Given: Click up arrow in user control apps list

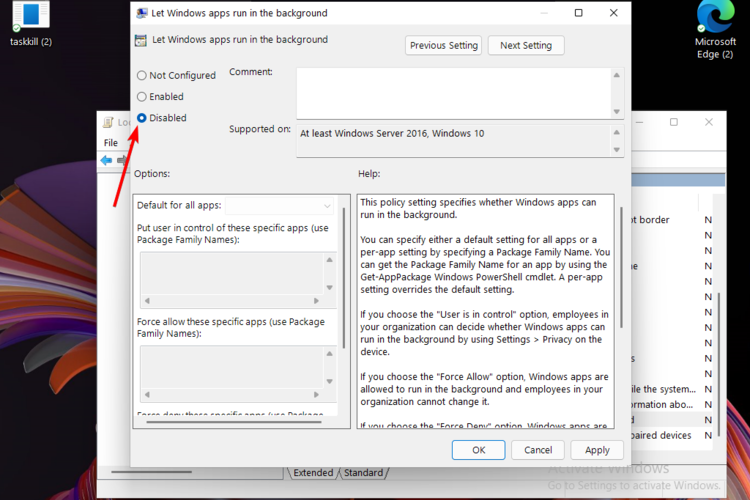Looking at the screenshot, I should 330,260.
